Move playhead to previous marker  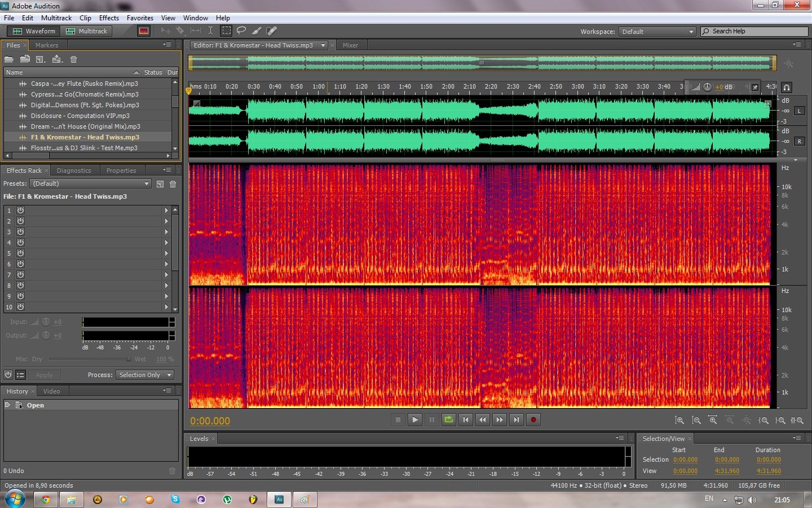point(466,420)
